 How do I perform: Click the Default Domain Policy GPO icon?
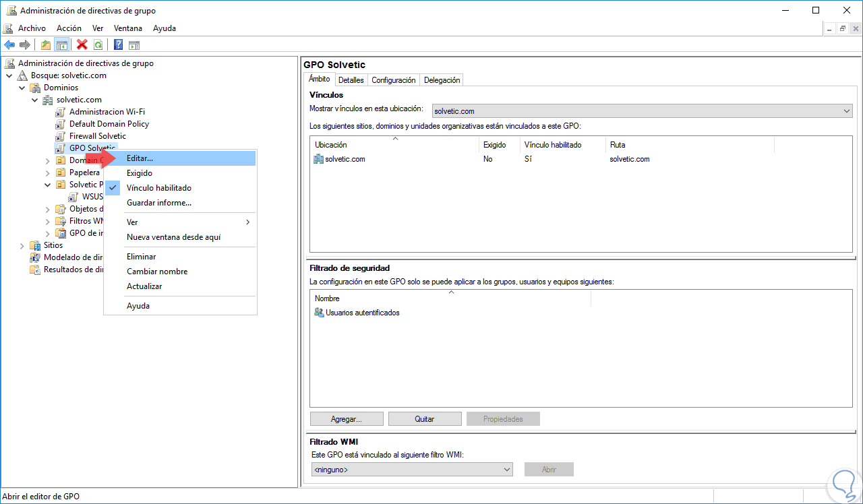coord(61,124)
